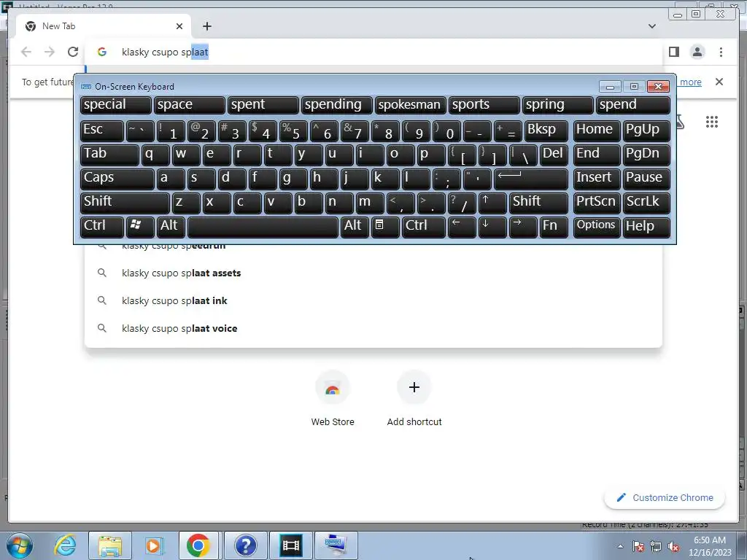Viewport: 747px width, 560px height.
Task: Click the Bksp key
Action: (546, 131)
